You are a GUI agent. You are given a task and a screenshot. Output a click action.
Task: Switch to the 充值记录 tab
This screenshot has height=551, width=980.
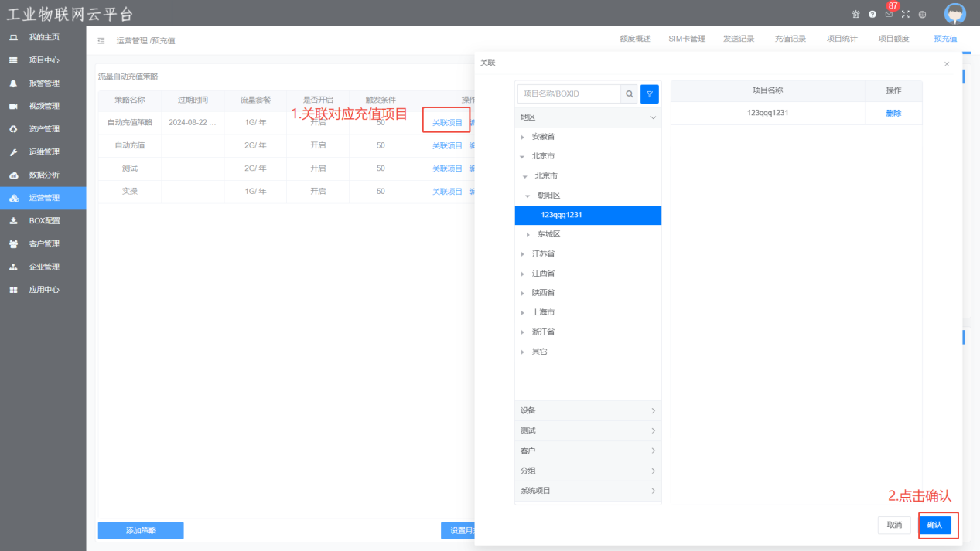point(790,39)
